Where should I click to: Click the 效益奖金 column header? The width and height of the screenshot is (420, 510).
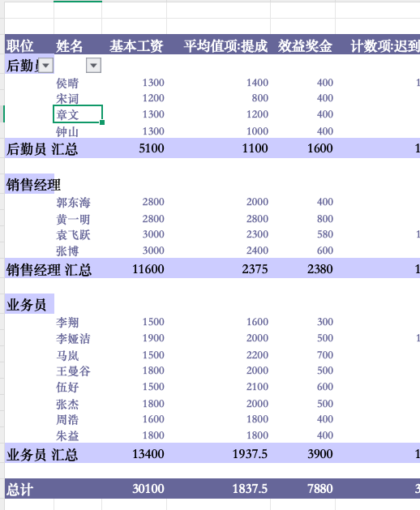click(305, 46)
